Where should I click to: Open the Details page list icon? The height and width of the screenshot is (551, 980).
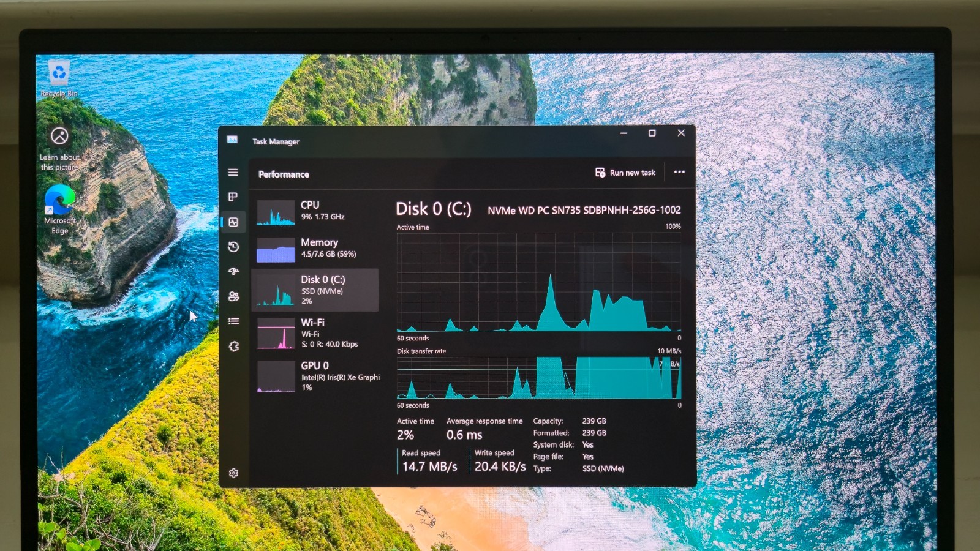[233, 321]
